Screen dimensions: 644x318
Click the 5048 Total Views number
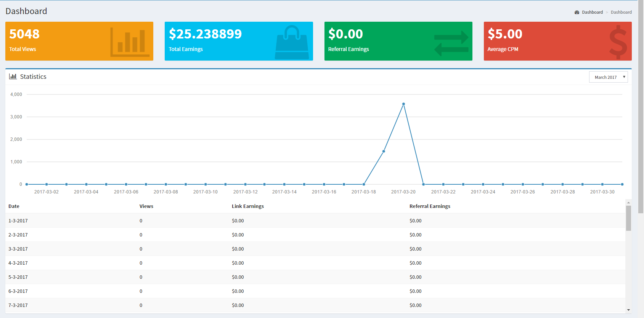[24, 34]
